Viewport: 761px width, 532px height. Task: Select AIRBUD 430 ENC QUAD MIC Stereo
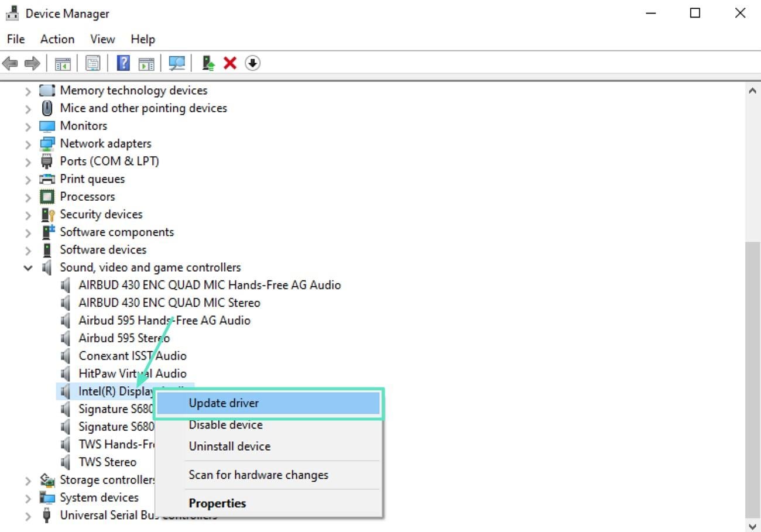tap(169, 303)
